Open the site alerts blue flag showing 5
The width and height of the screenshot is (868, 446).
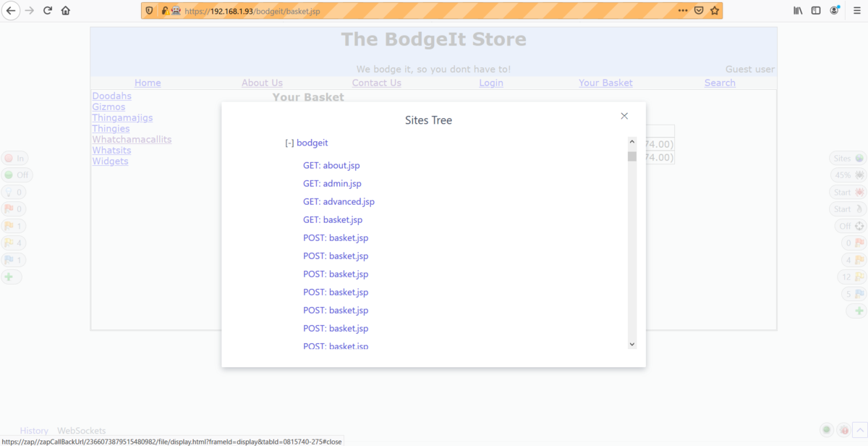tap(853, 294)
